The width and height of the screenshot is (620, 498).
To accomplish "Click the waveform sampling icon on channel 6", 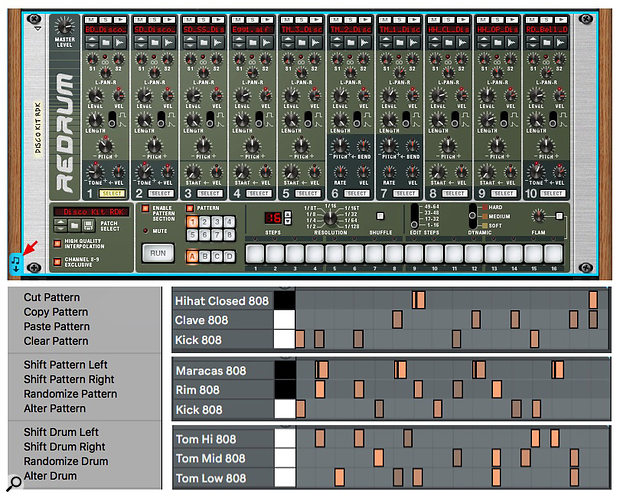I will pyautogui.click(x=365, y=42).
